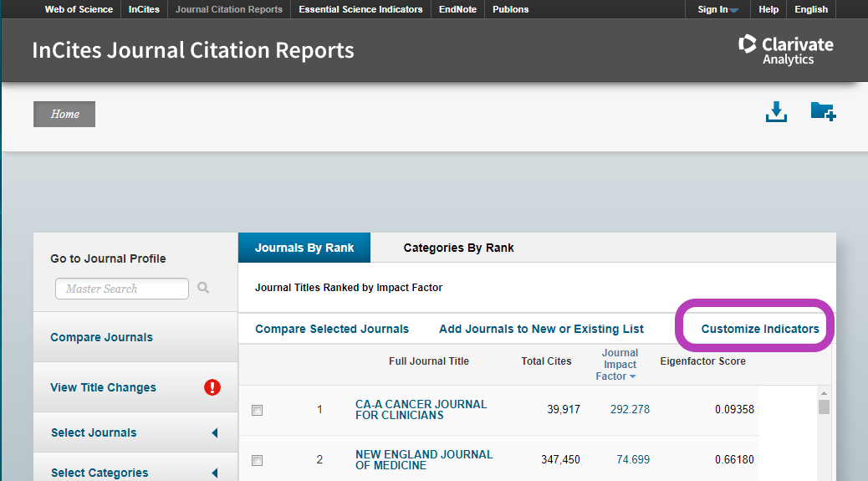Screen dimensions: 868x481
Task: Change language via English menu item
Action: 811,9
